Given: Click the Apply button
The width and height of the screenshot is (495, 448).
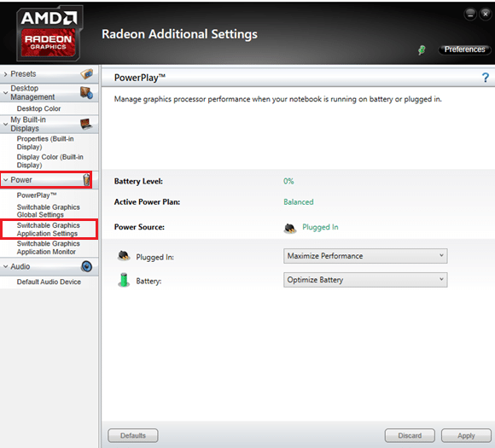Looking at the screenshot, I should pyautogui.click(x=466, y=435).
